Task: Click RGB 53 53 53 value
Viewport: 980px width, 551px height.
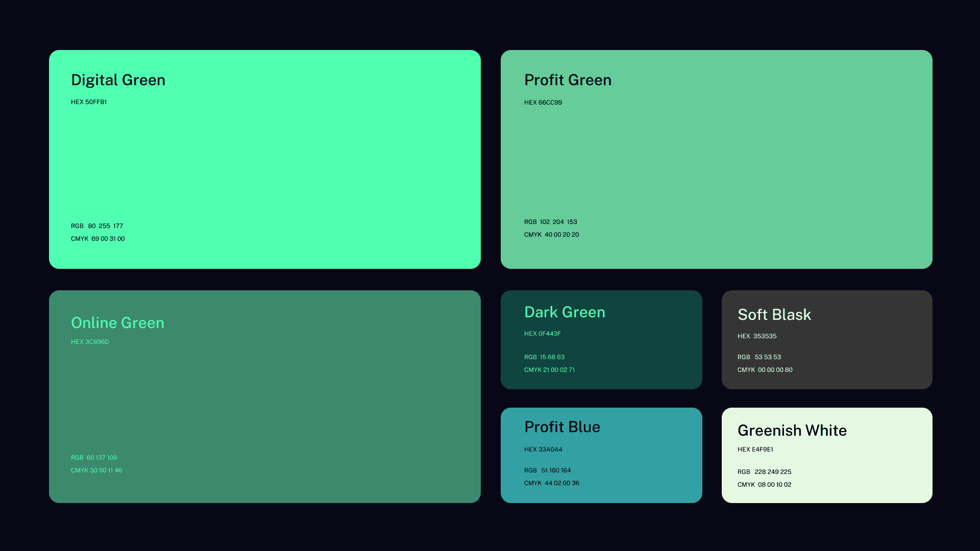Action: coord(759,357)
